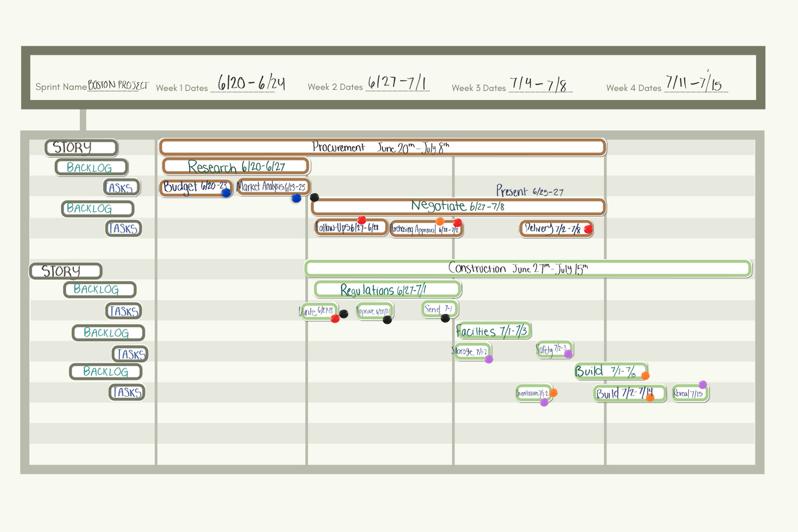Click the BACKLOG label in the Regulations row
The image size is (798, 532).
[100, 289]
